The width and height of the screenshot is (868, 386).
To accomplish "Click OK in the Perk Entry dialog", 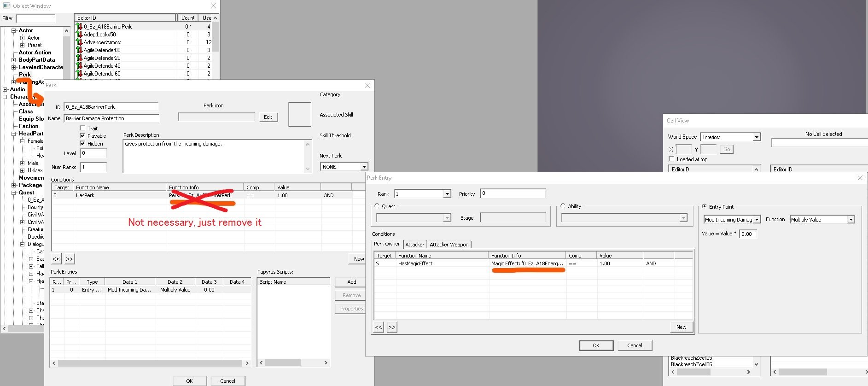I will click(596, 345).
